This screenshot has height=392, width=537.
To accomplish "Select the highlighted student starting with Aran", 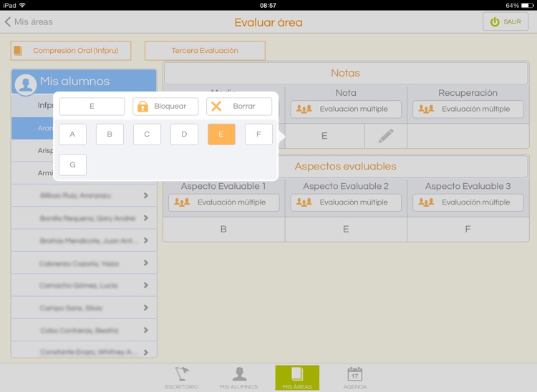I will (32, 128).
